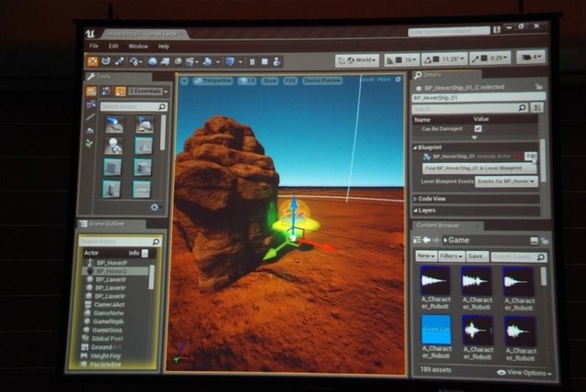Image resolution: width=586 pixels, height=392 pixels.
Task: Click the Info column toggle in Scene Outliner
Action: tap(145, 253)
